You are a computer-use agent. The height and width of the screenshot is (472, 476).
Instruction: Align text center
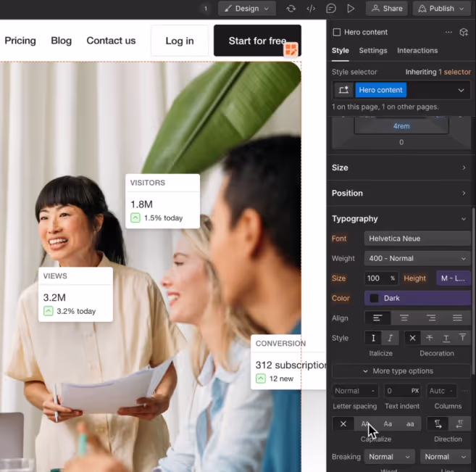(404, 318)
